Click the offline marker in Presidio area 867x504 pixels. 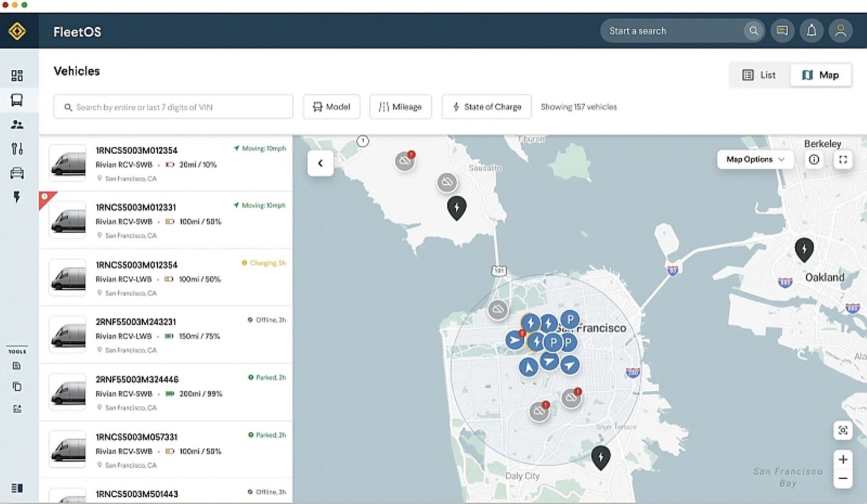pyautogui.click(x=498, y=310)
